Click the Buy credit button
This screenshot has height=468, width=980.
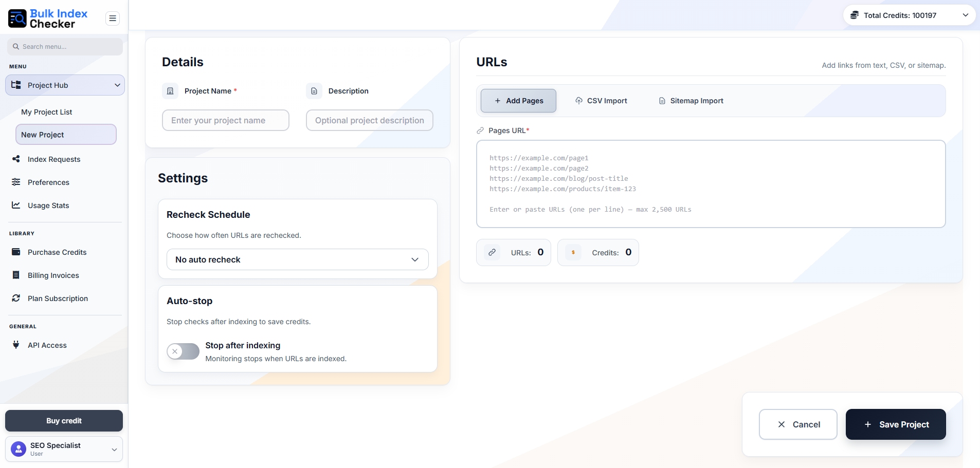point(64,421)
